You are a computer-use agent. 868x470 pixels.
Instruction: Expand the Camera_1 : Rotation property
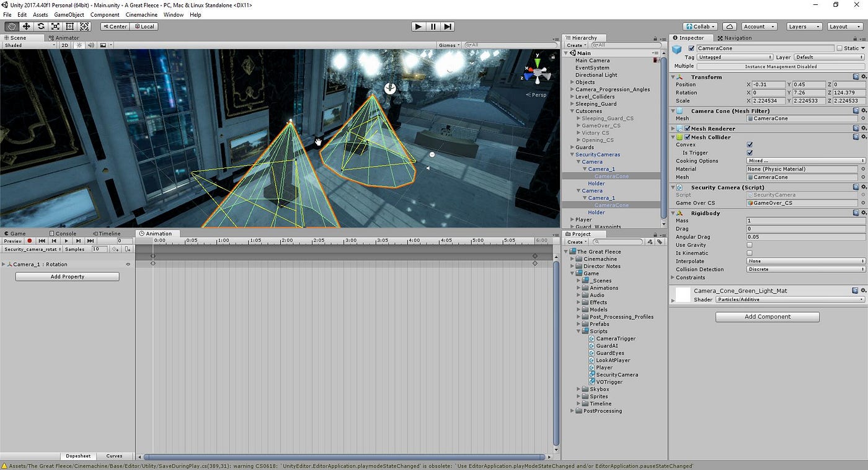click(4, 264)
